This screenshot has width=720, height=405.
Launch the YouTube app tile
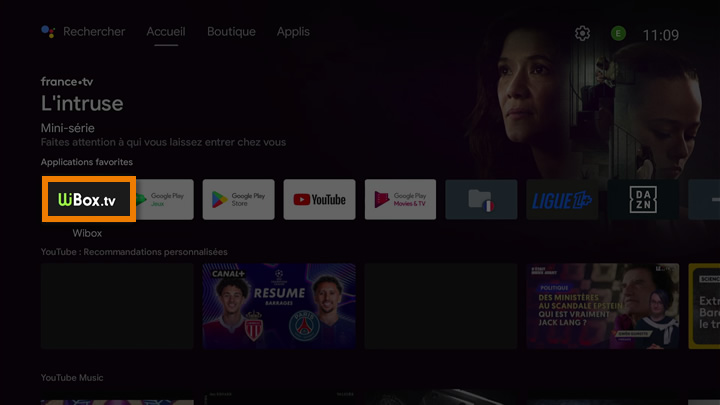[x=320, y=200]
